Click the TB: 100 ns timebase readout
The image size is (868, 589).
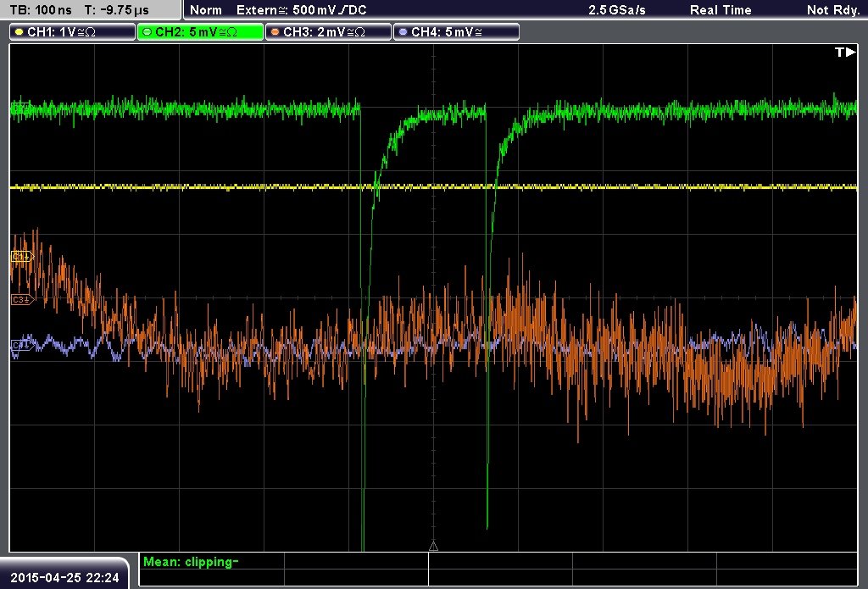[x=41, y=10]
